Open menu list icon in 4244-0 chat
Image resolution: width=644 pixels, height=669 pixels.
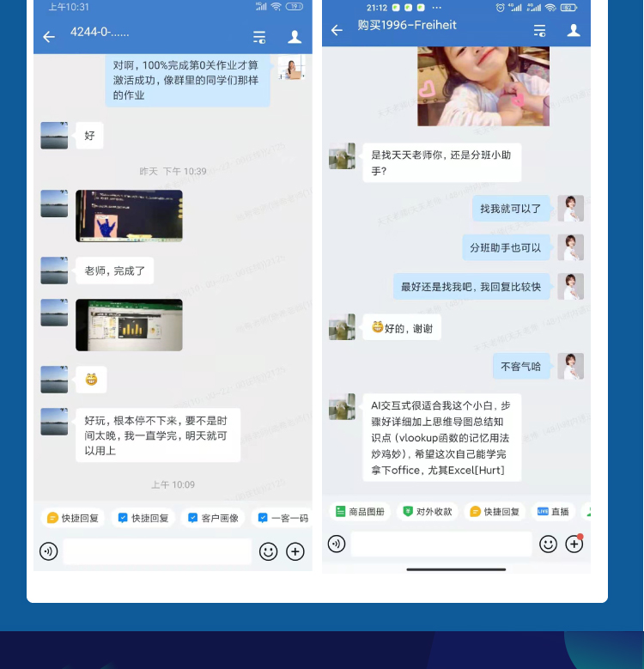tap(259, 37)
